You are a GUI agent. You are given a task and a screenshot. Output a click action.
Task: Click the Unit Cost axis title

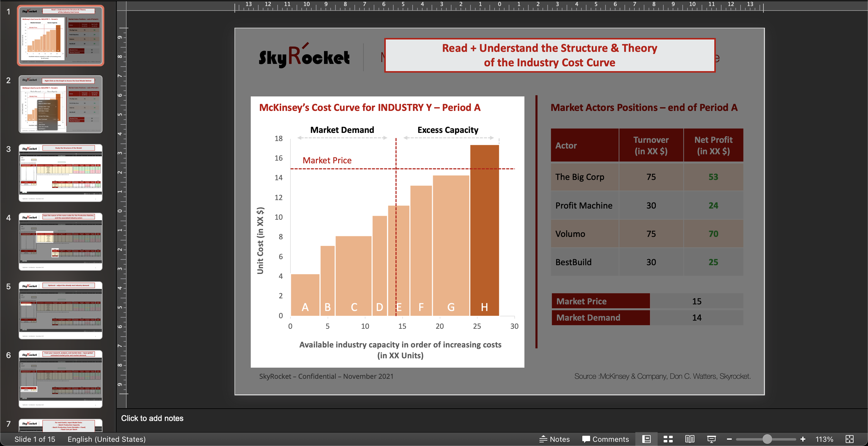(260, 240)
